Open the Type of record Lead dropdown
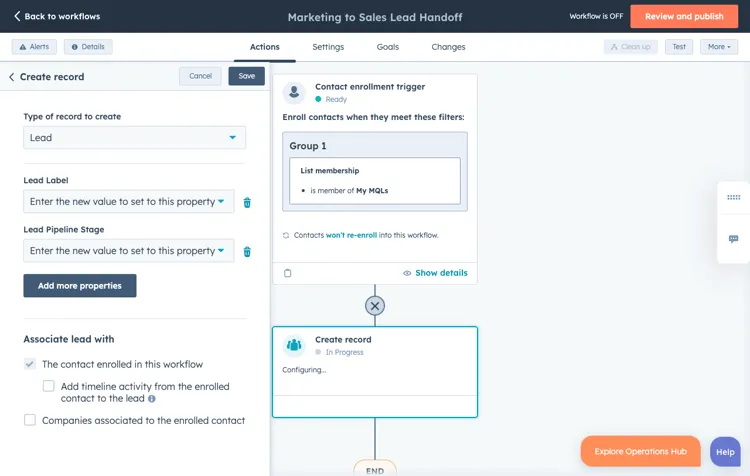The image size is (750, 476). (x=134, y=138)
